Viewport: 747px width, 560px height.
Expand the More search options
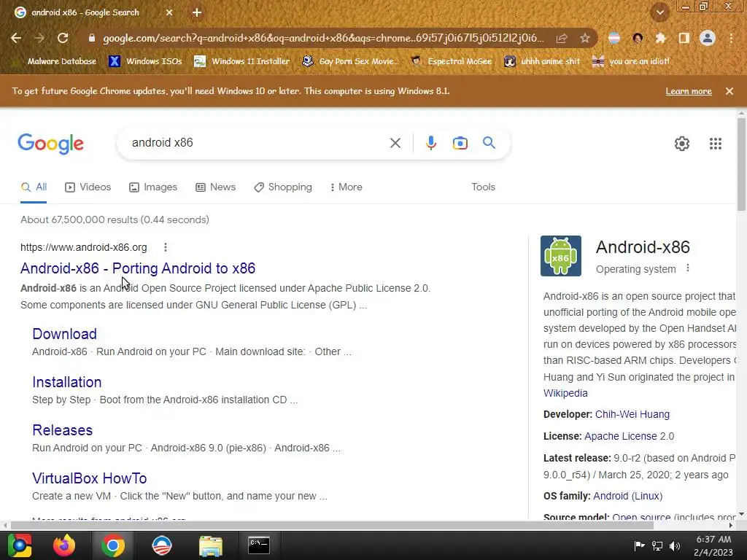(x=347, y=187)
